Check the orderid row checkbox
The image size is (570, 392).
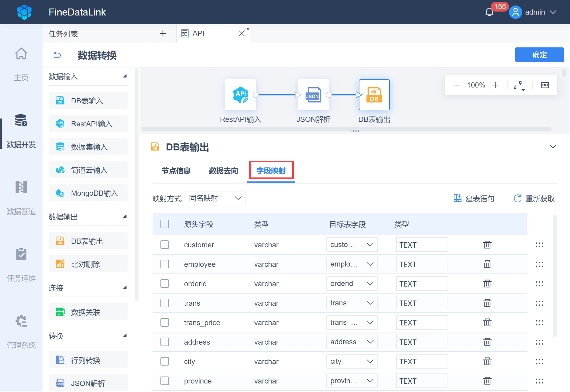pyautogui.click(x=165, y=284)
